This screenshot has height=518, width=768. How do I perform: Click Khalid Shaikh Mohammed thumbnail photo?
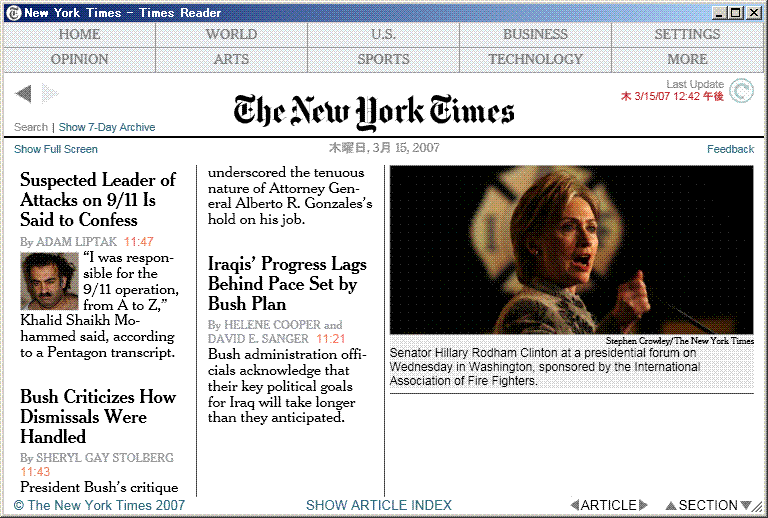[x=49, y=281]
